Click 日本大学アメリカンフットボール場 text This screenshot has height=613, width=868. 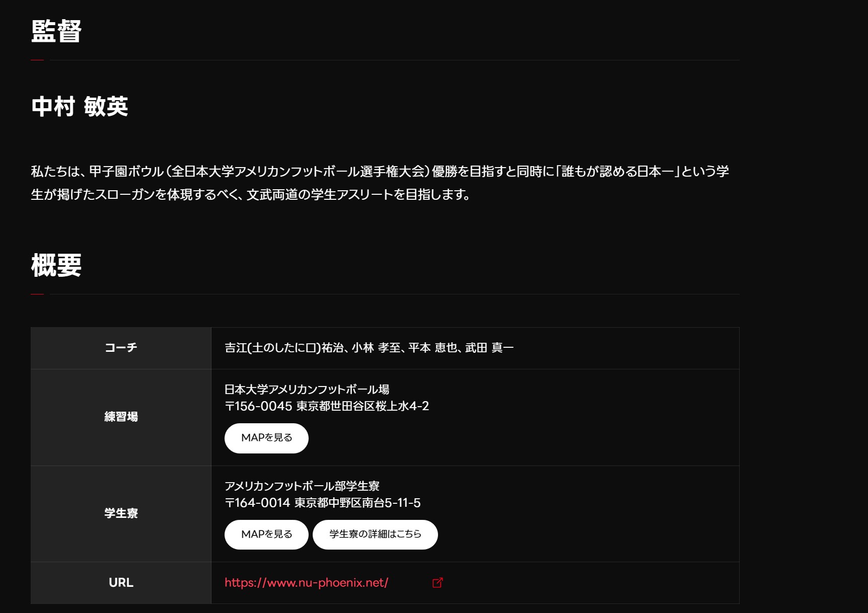click(x=307, y=390)
